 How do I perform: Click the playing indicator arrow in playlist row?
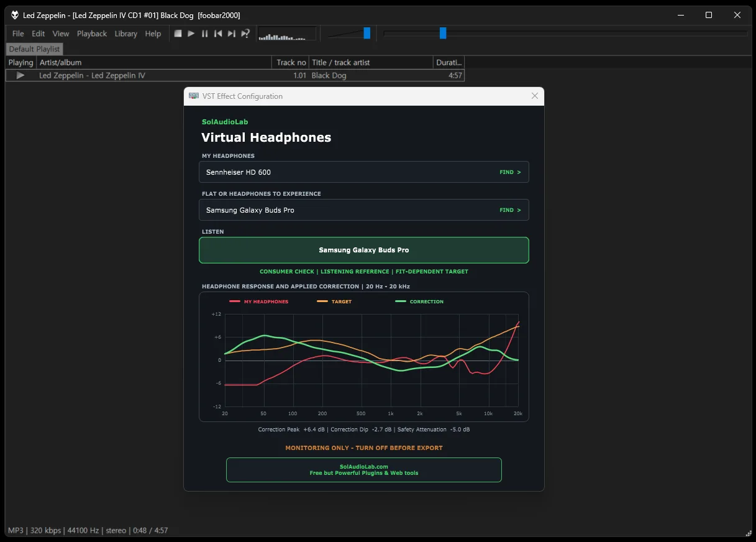pos(20,75)
